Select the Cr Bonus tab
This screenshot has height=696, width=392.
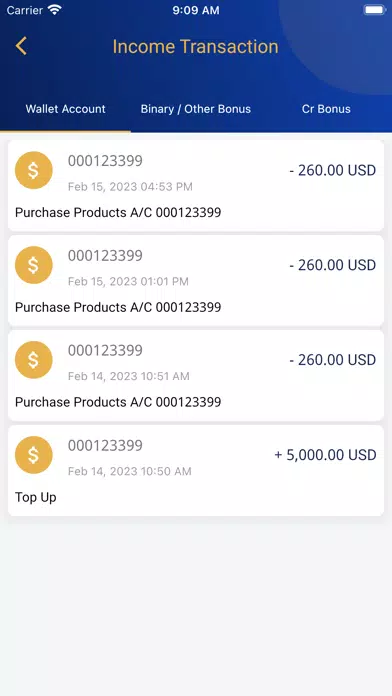[326, 109]
